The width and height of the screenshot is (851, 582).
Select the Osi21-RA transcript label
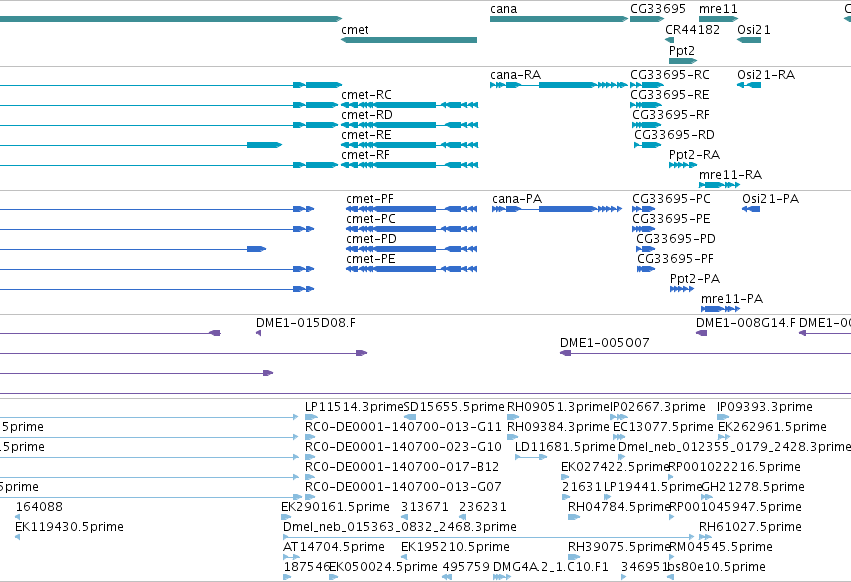(766, 74)
